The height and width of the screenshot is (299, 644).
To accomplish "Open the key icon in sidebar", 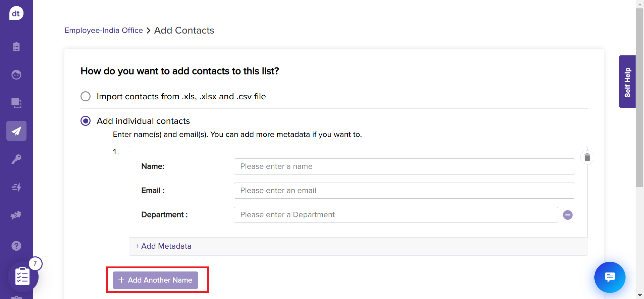I will point(16,159).
